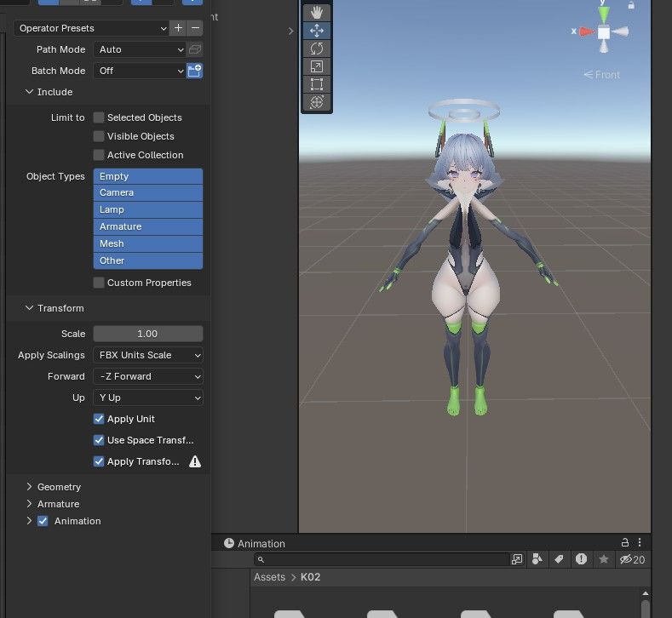Uncheck the Use Space Transform checkbox
This screenshot has height=618, width=672.
(99, 440)
